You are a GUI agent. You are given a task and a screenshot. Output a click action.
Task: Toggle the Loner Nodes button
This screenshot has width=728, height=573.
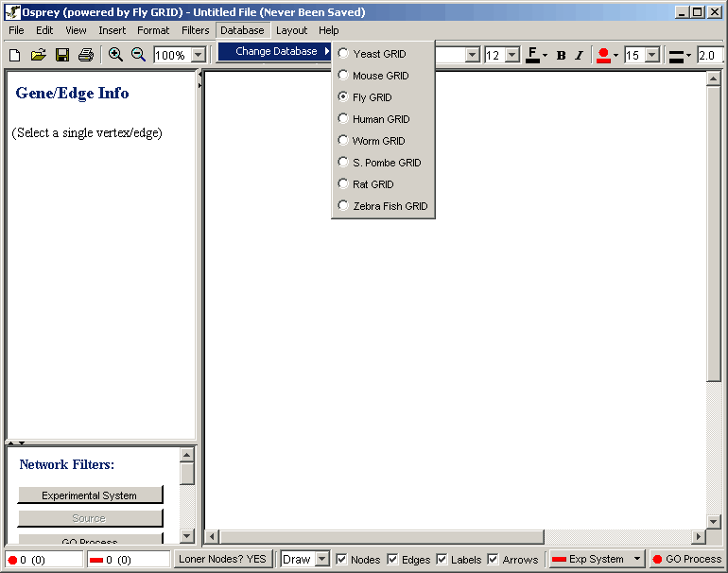[223, 559]
